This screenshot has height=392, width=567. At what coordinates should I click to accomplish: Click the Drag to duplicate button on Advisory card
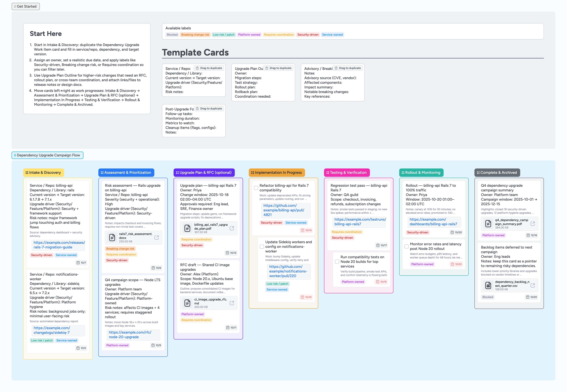[x=348, y=68]
